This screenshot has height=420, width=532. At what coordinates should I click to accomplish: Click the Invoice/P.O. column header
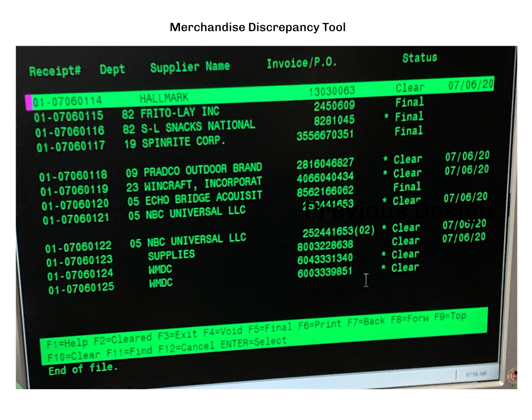tap(302, 63)
